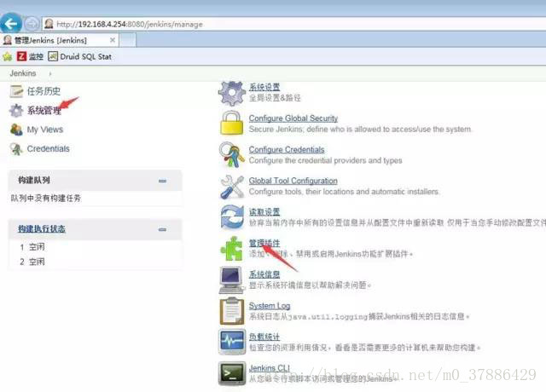
Task: Click the 系统信息 computer icon
Action: point(231,280)
